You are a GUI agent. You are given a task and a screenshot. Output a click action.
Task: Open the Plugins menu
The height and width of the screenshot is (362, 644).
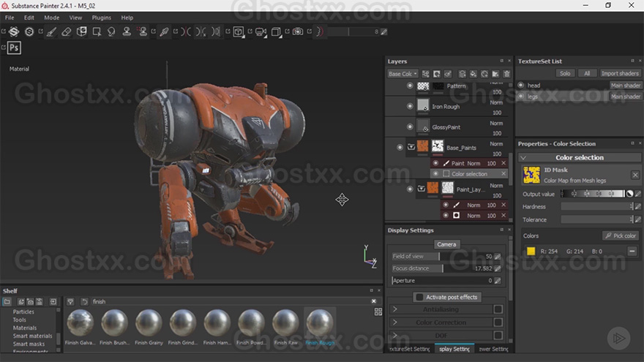(x=102, y=18)
